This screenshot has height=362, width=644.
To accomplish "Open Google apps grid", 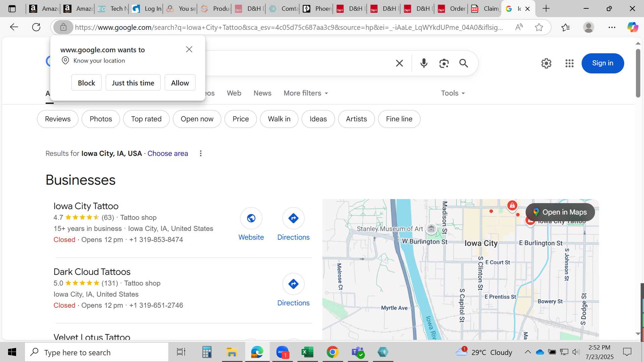I will pos(570,63).
